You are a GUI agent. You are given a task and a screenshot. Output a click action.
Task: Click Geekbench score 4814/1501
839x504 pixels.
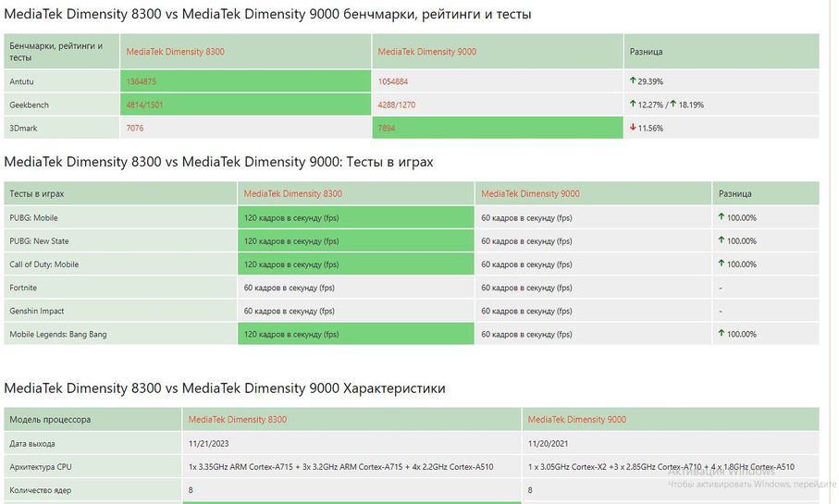tap(144, 104)
